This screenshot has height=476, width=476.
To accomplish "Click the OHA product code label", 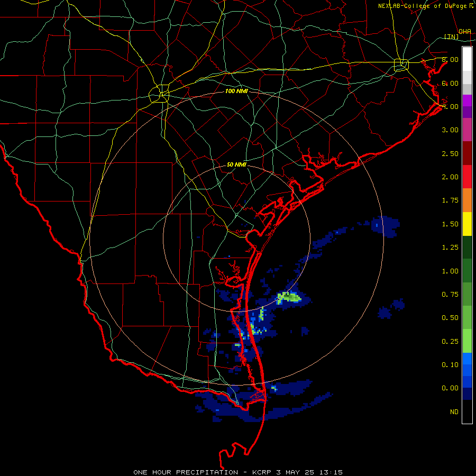I will [x=465, y=32].
